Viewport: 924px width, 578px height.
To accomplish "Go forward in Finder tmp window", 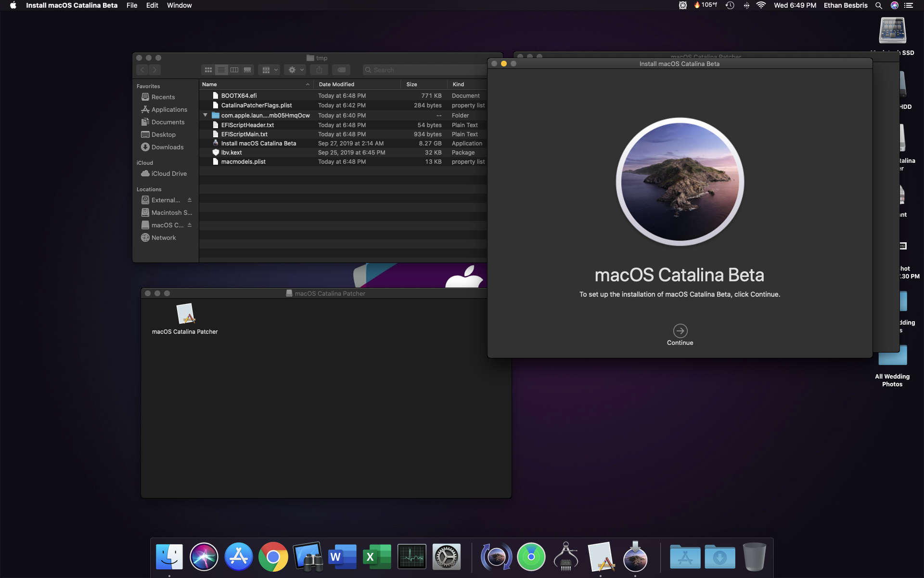I will [x=154, y=70].
